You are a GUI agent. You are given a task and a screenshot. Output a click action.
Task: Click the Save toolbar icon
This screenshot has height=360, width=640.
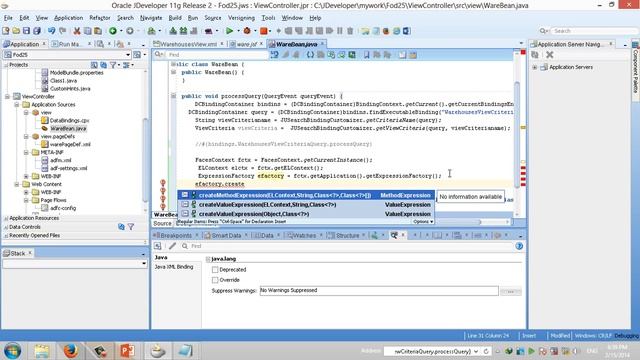[26, 31]
